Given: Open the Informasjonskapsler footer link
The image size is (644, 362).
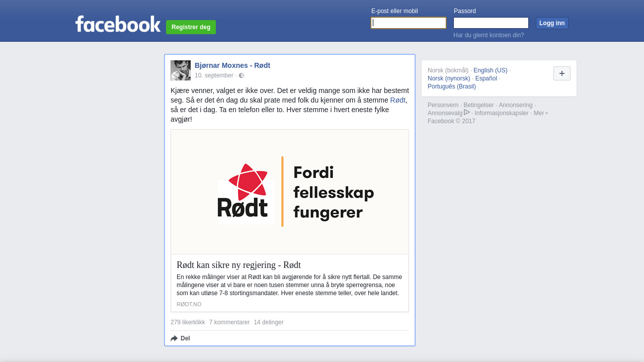Looking at the screenshot, I should click(502, 113).
